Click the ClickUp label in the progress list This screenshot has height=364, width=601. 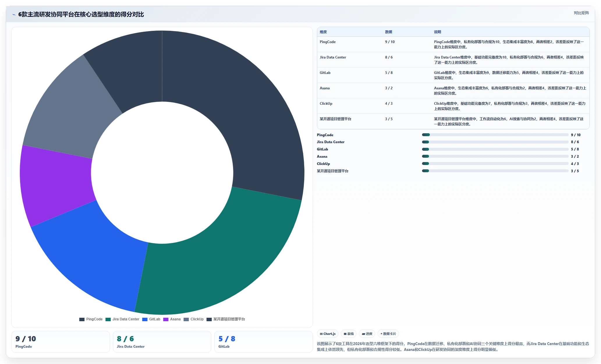(x=323, y=164)
